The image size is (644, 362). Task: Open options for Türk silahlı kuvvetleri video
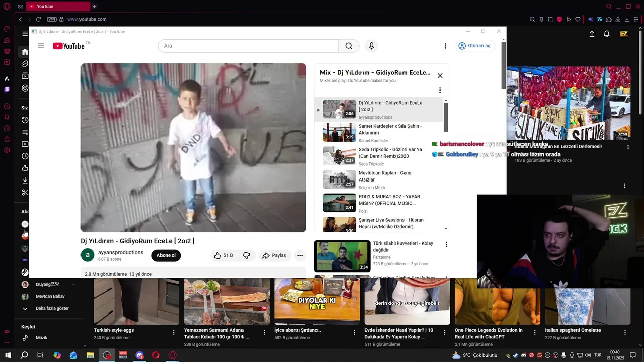click(x=446, y=244)
